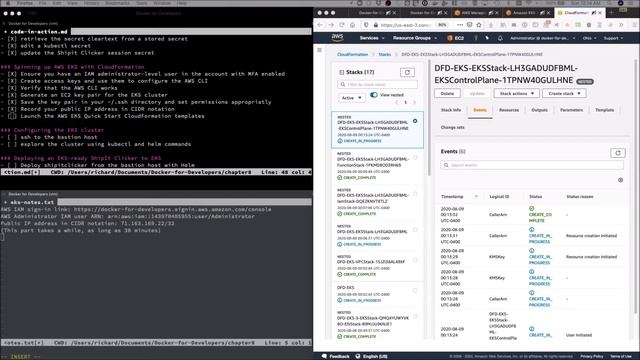Screen dimensions: 640x360
Task: Open the CloudFormation side navigation hamburger
Action: 319,50
